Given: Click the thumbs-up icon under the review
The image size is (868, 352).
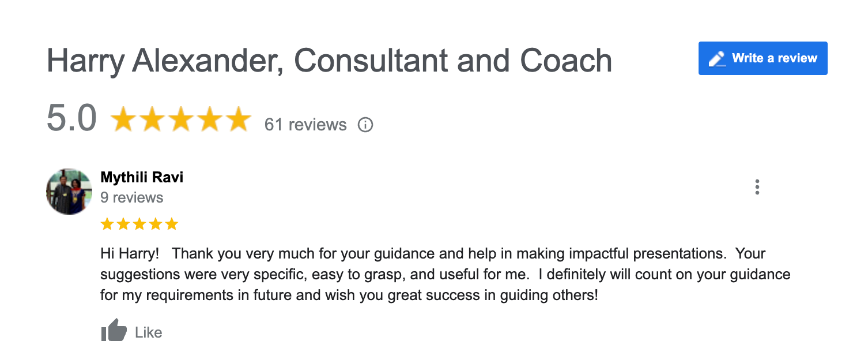Looking at the screenshot, I should [x=114, y=331].
